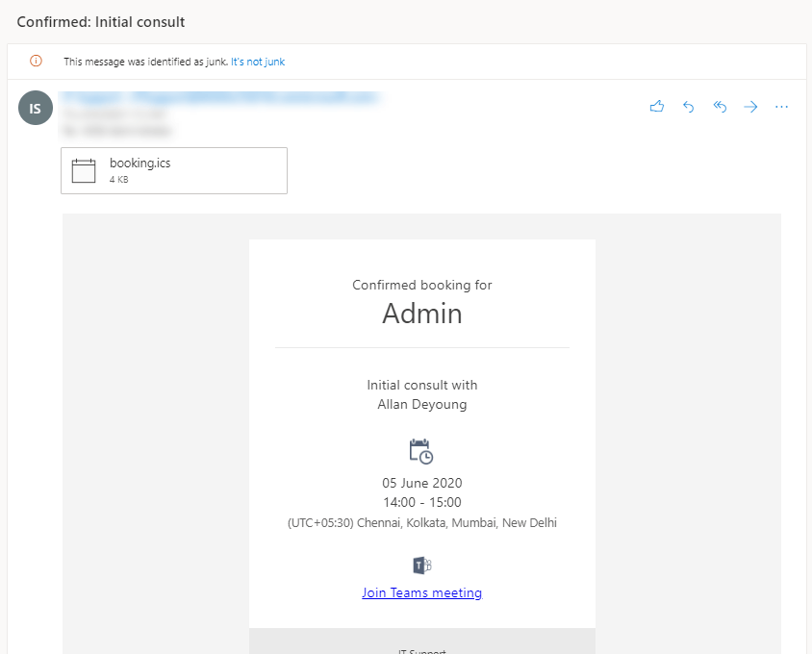Screen dimensions: 812x654
Task: Click the Reply arrow icon
Action: pyautogui.click(x=688, y=107)
